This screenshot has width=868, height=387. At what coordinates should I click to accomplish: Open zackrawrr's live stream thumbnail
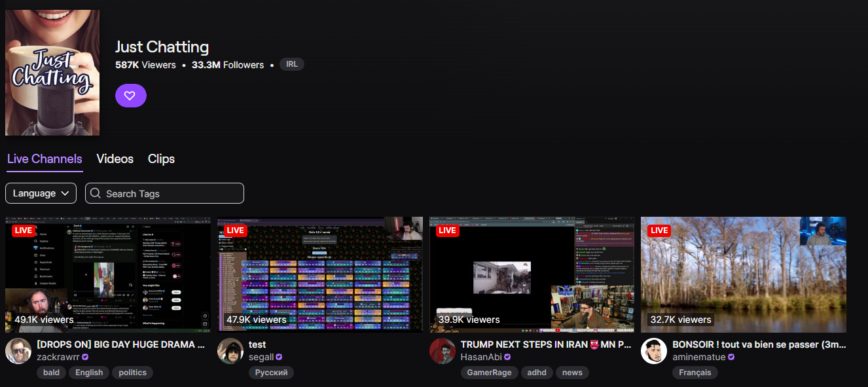point(108,274)
